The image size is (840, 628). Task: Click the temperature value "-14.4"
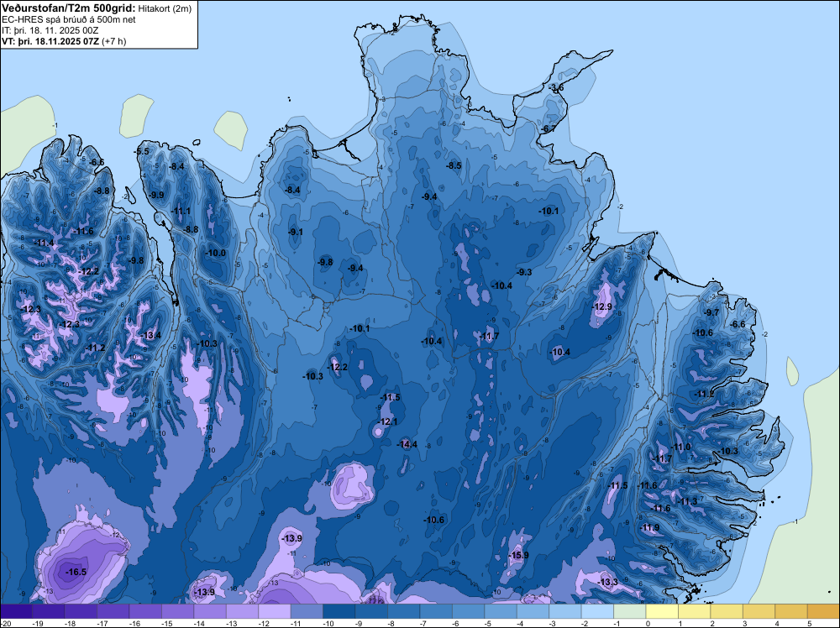(x=407, y=444)
